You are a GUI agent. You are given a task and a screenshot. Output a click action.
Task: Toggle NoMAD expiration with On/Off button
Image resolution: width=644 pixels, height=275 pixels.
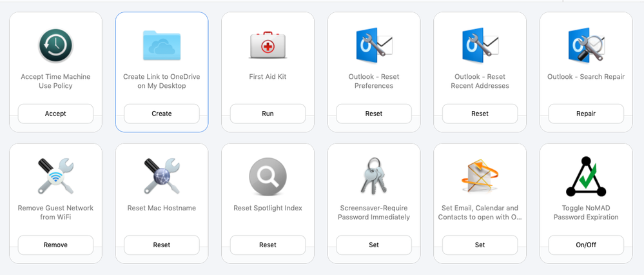point(586,245)
